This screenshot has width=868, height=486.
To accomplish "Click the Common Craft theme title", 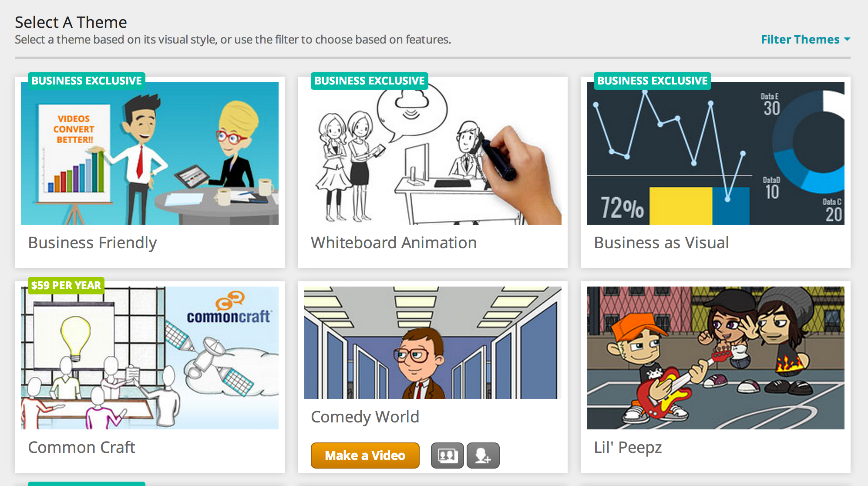I will tap(82, 447).
